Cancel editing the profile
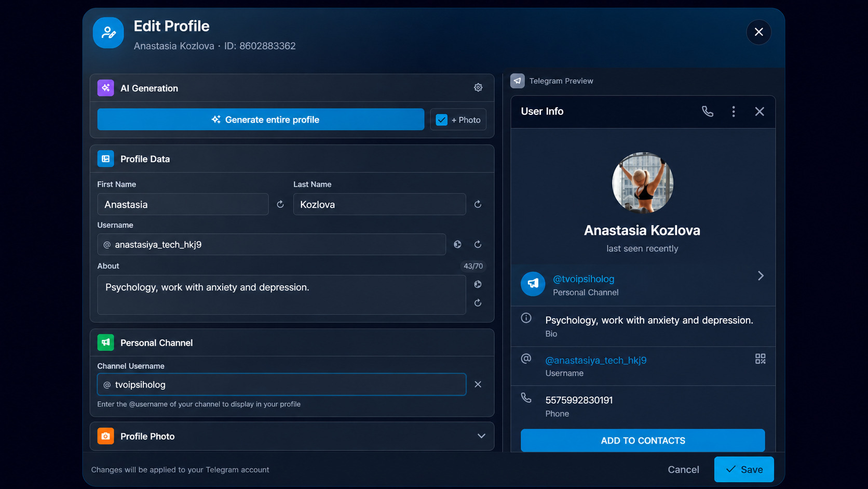 (x=683, y=469)
